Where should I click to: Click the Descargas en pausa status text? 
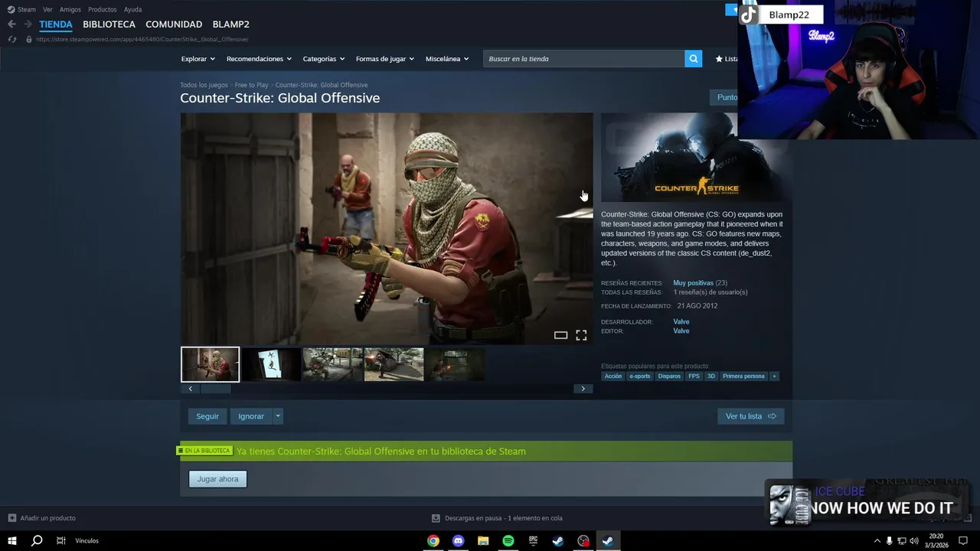click(x=504, y=518)
